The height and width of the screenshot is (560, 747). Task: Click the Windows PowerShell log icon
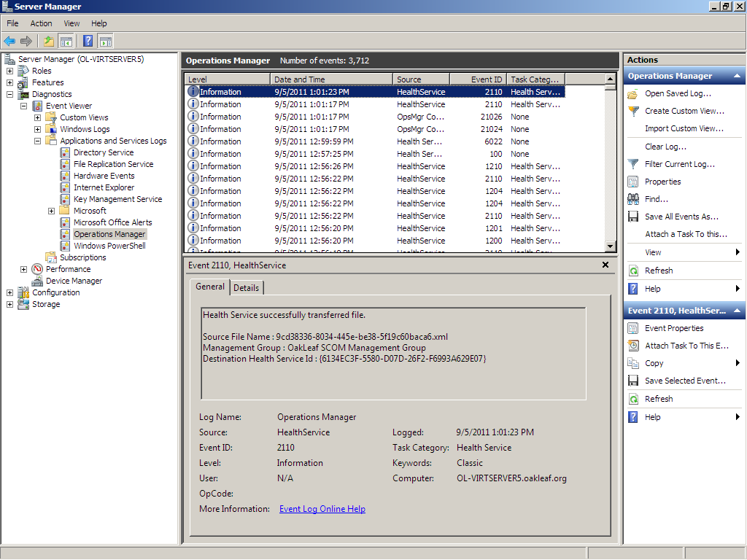65,246
